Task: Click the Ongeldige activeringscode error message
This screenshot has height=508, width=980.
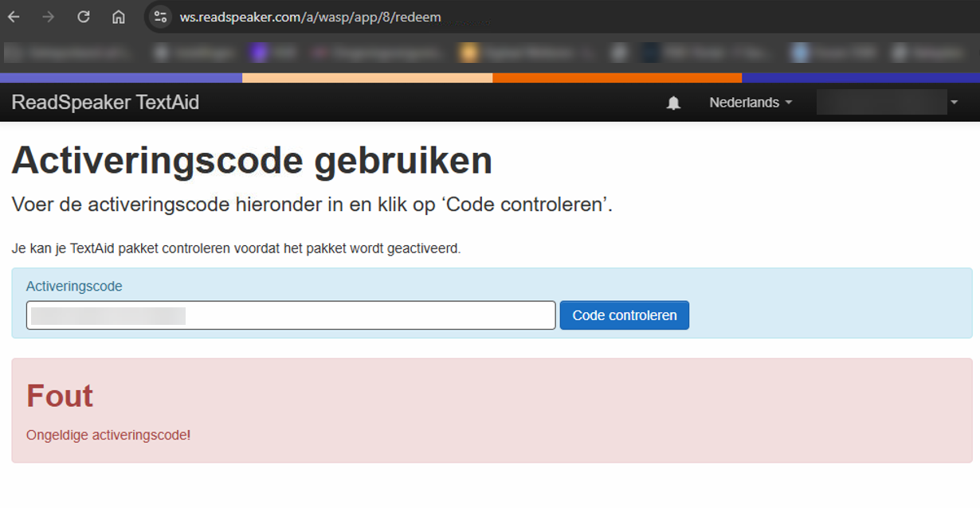Action: tap(108, 435)
